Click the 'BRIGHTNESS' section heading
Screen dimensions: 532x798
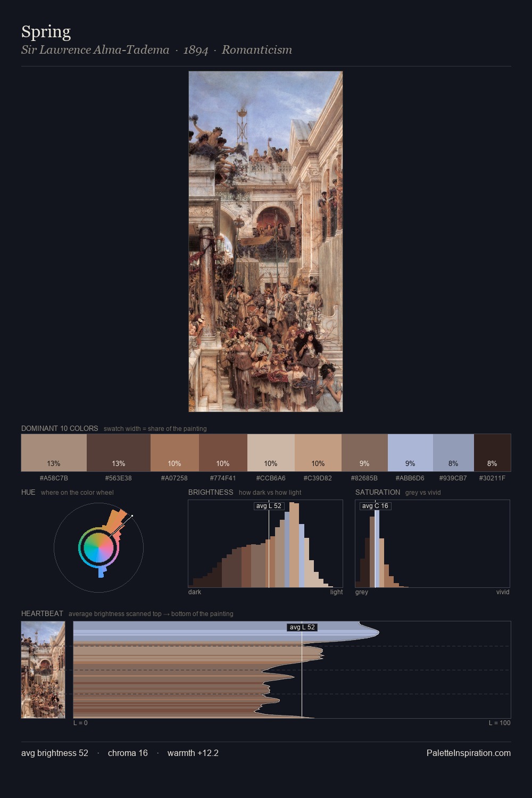[211, 492]
